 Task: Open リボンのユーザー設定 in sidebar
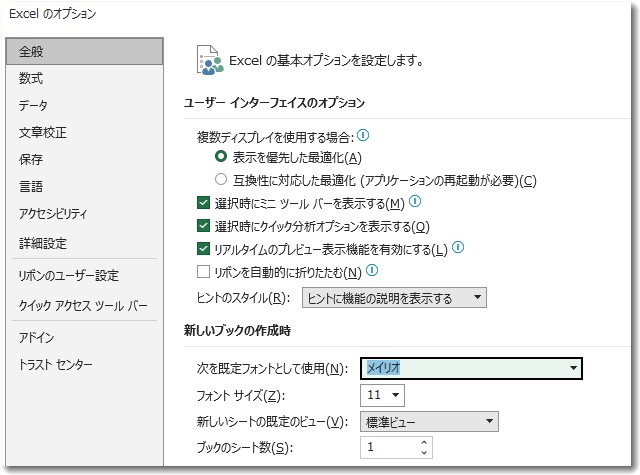[x=84, y=275]
